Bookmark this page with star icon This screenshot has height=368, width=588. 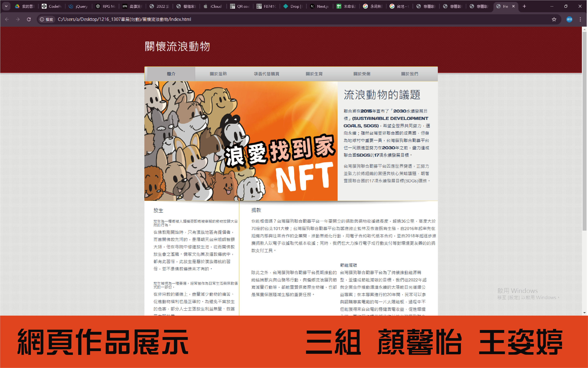tap(554, 19)
